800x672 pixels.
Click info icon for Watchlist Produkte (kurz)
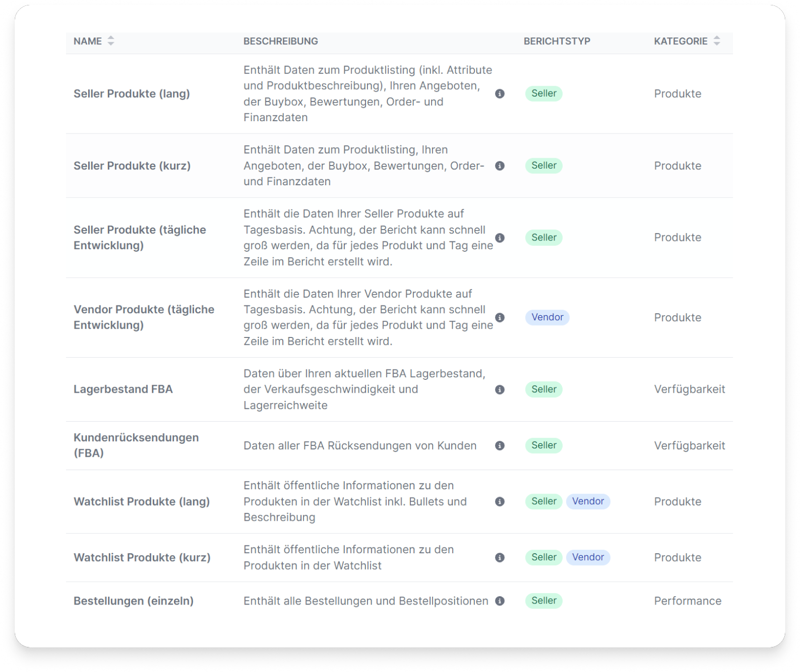tap(500, 557)
